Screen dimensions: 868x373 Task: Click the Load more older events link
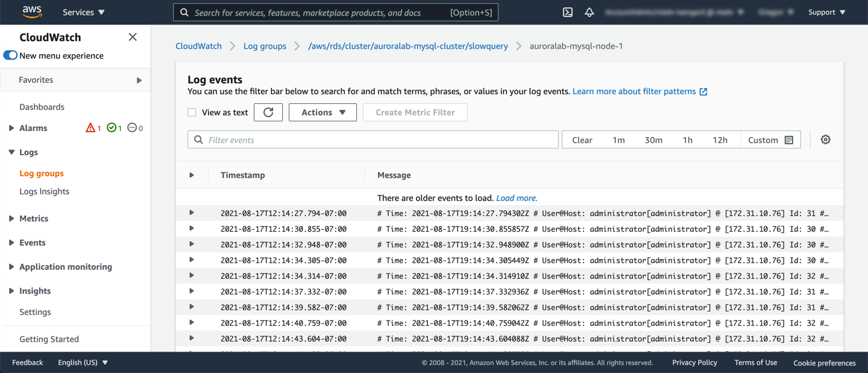click(516, 198)
